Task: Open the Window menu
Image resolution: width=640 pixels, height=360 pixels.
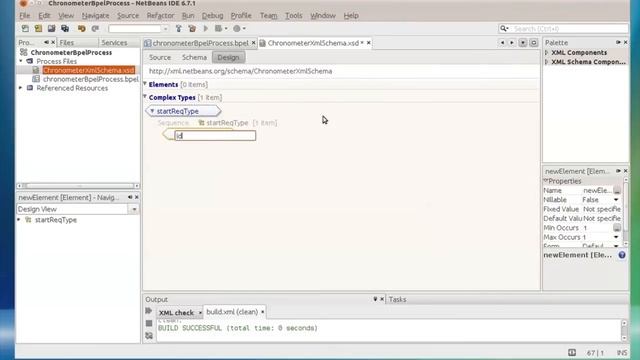Action: [322, 16]
